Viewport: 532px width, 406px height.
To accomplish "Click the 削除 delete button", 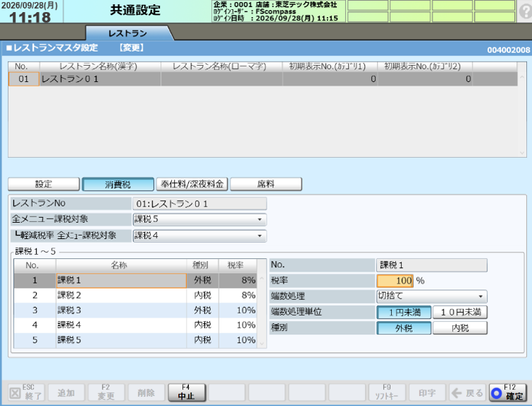I will point(146,393).
